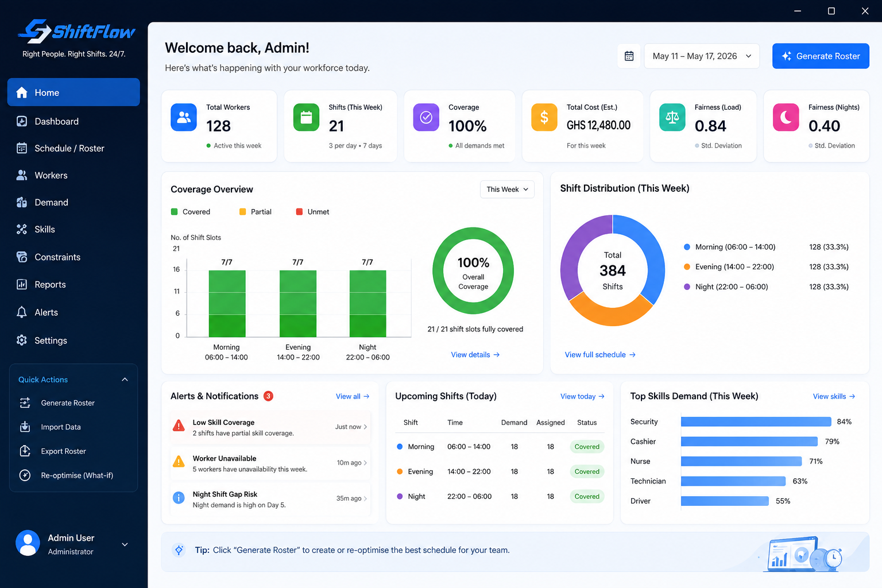
Task: Open the Alerts bell icon in sidebar
Action: pos(22,312)
